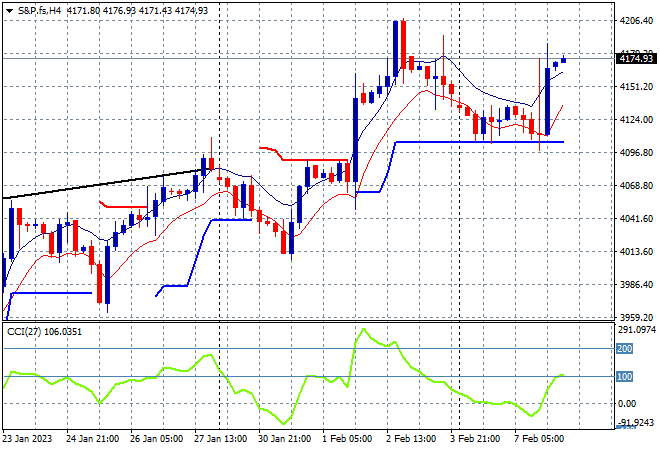Click the 4206.40 price axis label
Image resolution: width=660 pixels, height=450 pixels.
click(636, 20)
